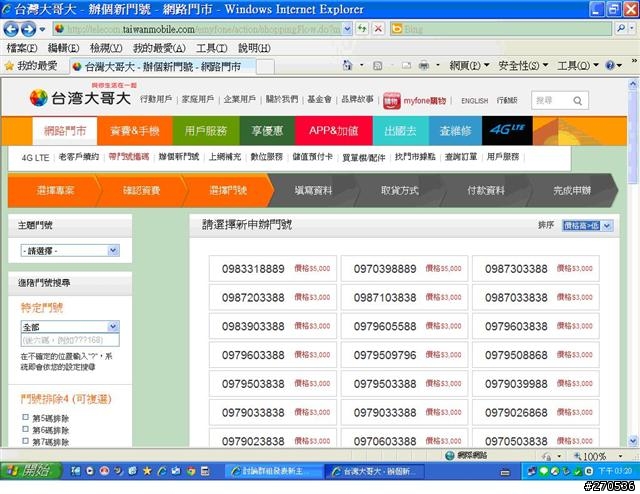640x494 pixels.
Task: Click the RSS feeds icon in command bar
Action: (378, 65)
